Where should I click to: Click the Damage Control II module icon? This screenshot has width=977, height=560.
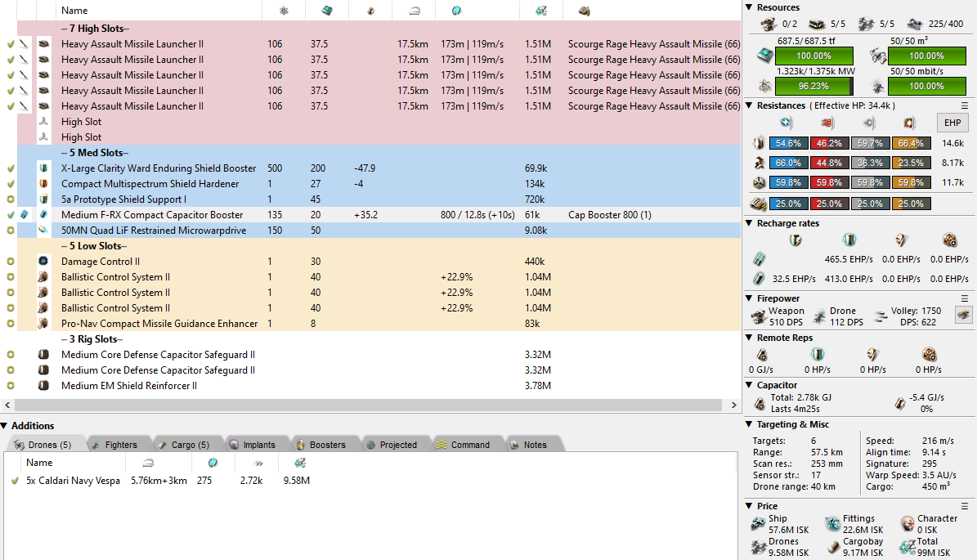point(43,261)
